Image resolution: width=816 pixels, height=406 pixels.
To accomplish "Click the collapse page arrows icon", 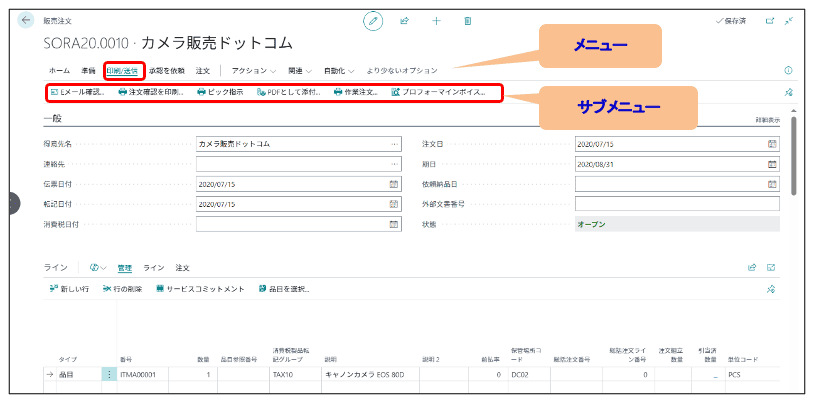I will 789,21.
